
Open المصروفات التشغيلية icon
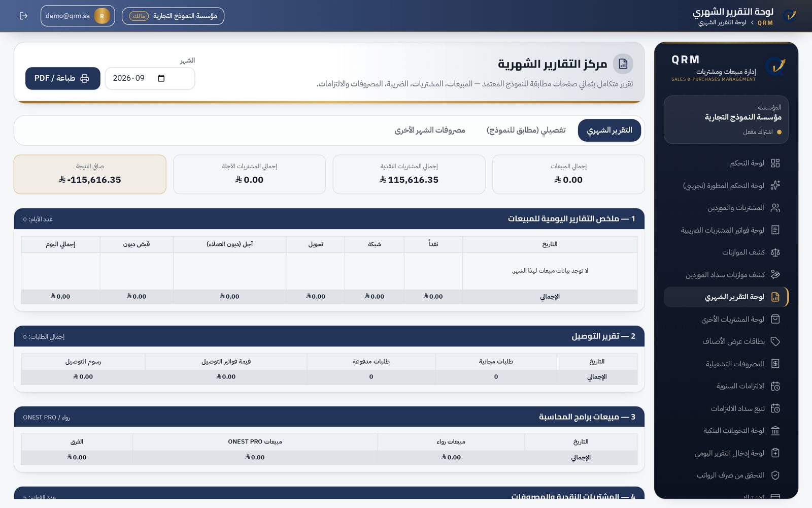click(x=775, y=364)
